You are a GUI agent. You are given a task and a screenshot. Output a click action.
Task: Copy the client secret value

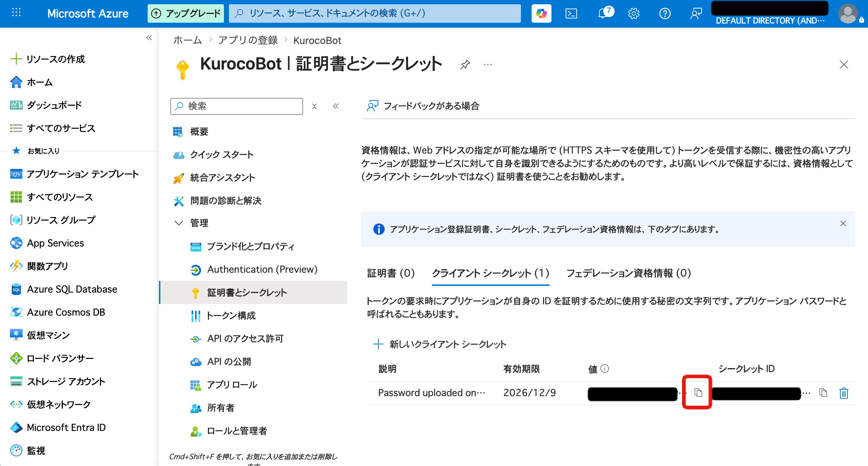[698, 393]
